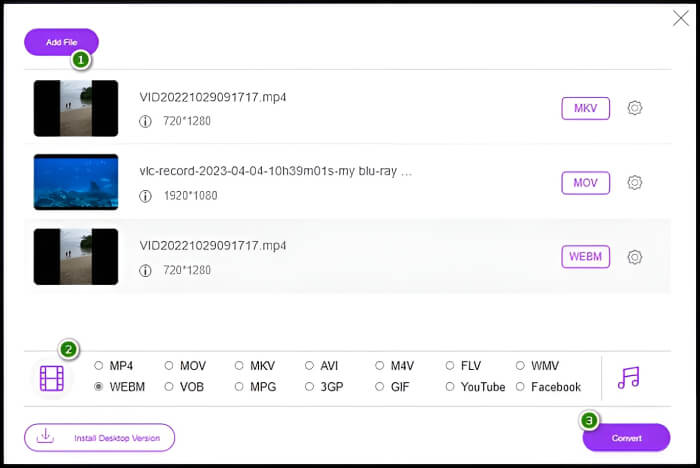The width and height of the screenshot is (700, 468).
Task: Click the WEBM format badge on third file
Action: [x=585, y=257]
